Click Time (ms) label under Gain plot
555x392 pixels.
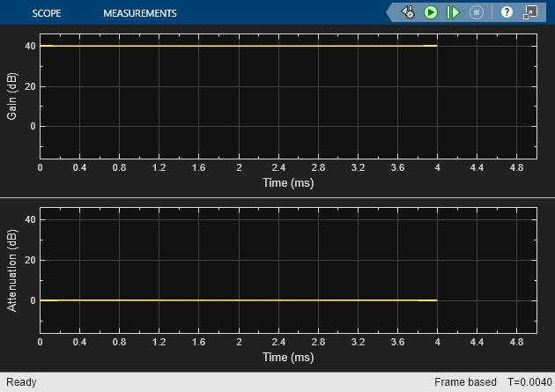(287, 183)
